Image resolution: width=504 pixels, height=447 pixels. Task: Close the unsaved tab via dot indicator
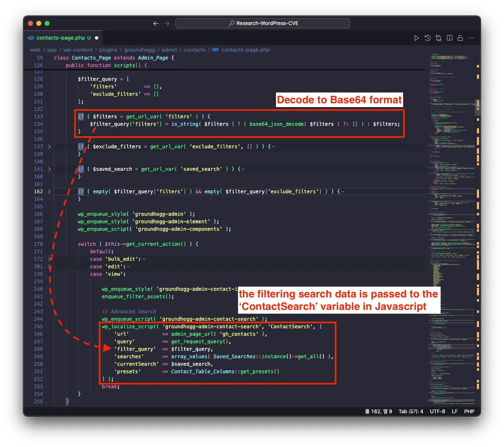[x=97, y=38]
